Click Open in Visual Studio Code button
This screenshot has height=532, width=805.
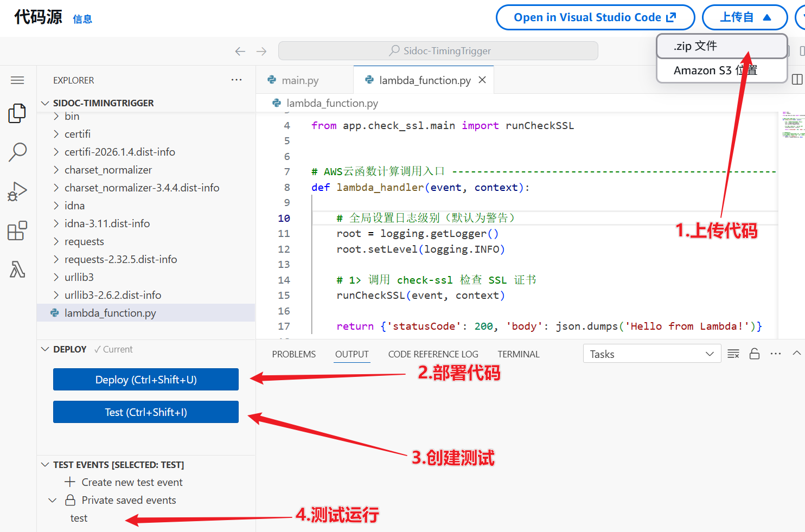[595, 17]
